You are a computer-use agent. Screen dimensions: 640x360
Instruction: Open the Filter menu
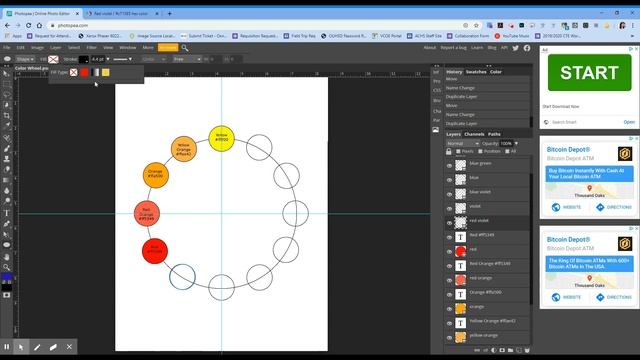(91, 48)
